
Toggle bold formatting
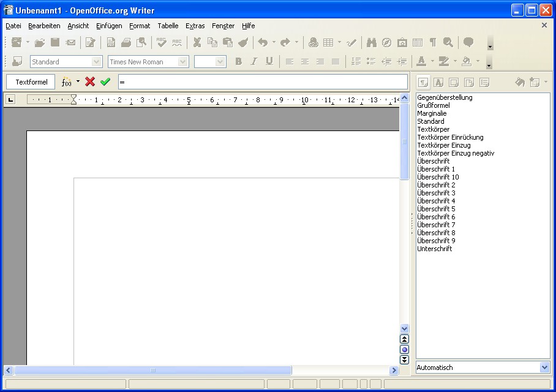[x=239, y=61]
